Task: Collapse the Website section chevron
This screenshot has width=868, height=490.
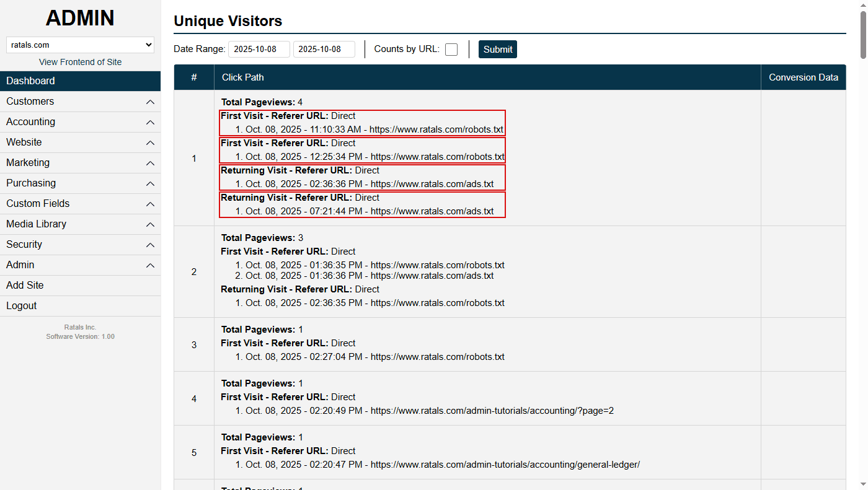Action: [x=149, y=142]
